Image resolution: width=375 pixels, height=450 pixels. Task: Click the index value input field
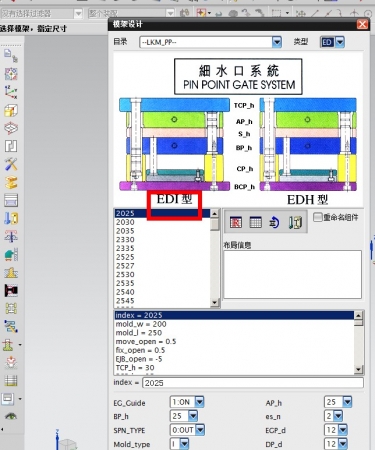[253, 383]
